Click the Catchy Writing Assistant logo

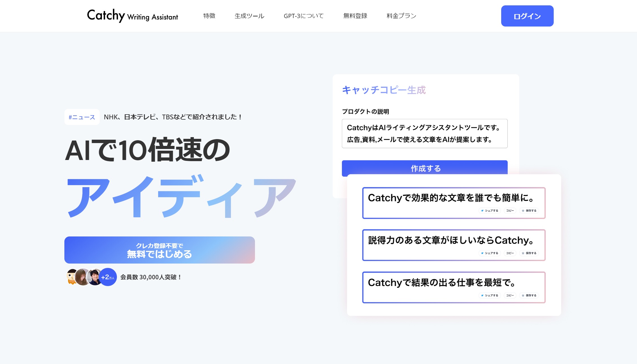coord(132,16)
